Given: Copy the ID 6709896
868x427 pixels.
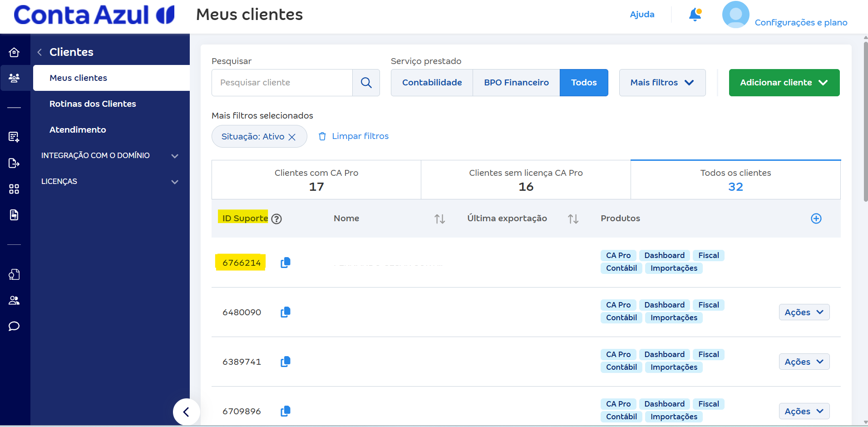Looking at the screenshot, I should [x=286, y=411].
